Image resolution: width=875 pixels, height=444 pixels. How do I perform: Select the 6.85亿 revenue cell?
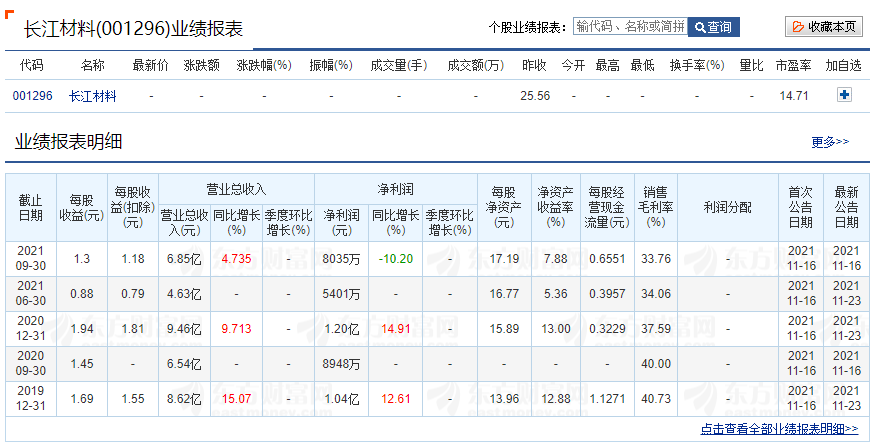click(x=184, y=259)
